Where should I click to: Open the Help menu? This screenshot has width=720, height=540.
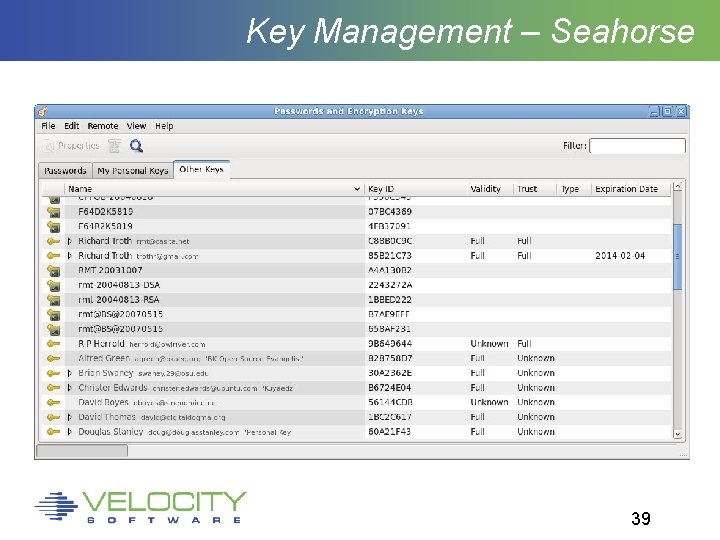click(164, 126)
